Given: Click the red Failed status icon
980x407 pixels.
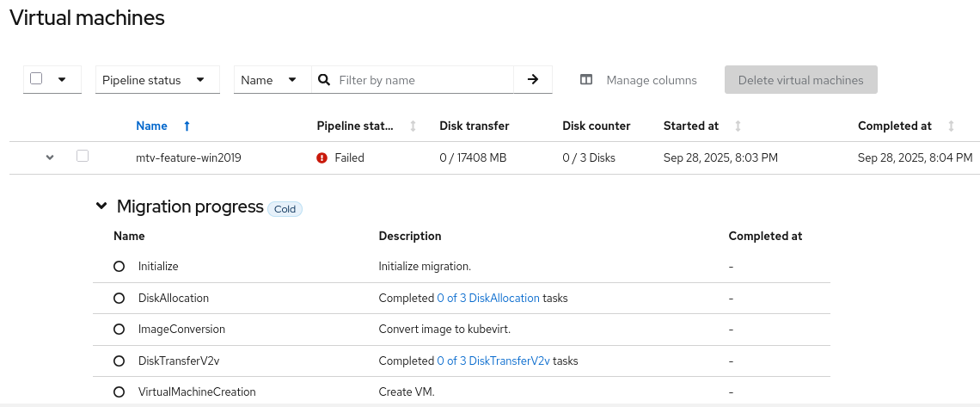Looking at the screenshot, I should 322,157.
